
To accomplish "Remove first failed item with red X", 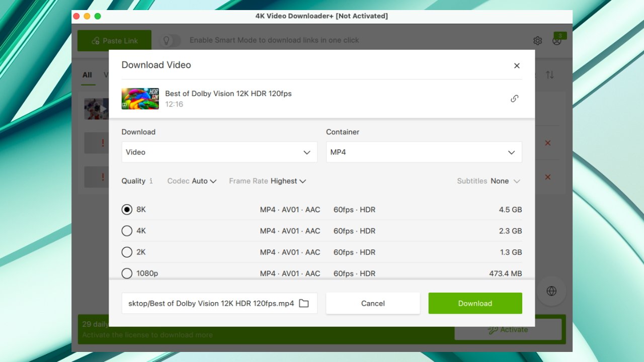I will (548, 143).
